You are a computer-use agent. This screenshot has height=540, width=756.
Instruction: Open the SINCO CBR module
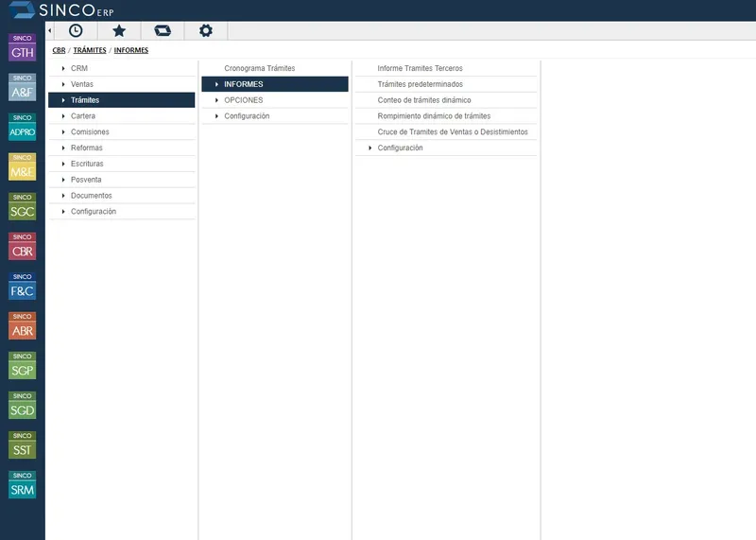point(22,246)
